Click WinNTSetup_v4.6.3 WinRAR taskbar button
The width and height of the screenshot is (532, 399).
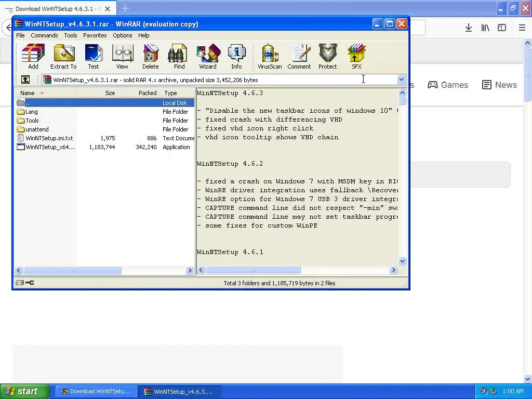[x=180, y=392]
